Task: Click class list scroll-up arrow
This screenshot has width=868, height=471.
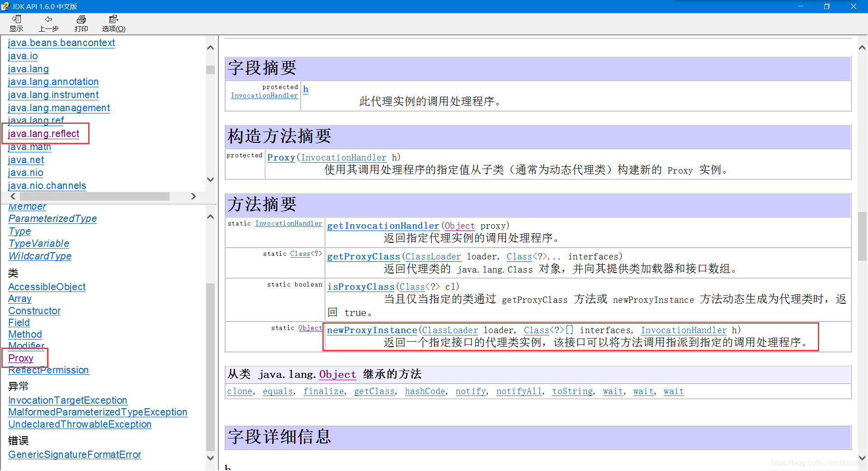Action: tap(210, 217)
